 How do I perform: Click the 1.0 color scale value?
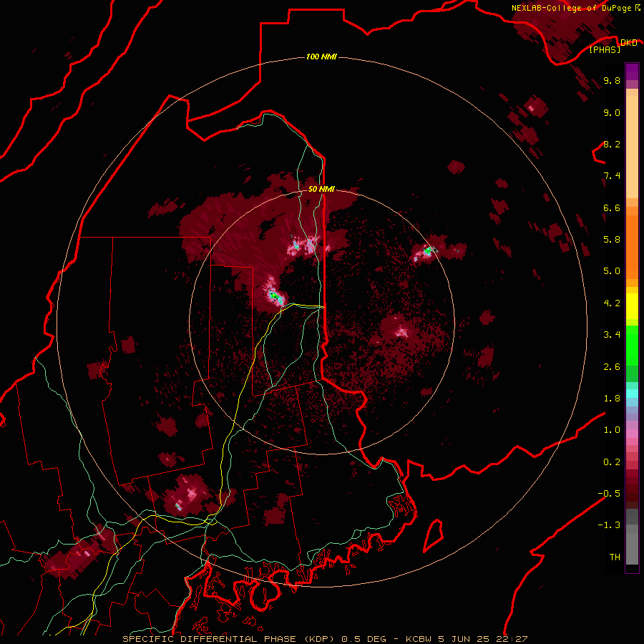pyautogui.click(x=612, y=430)
